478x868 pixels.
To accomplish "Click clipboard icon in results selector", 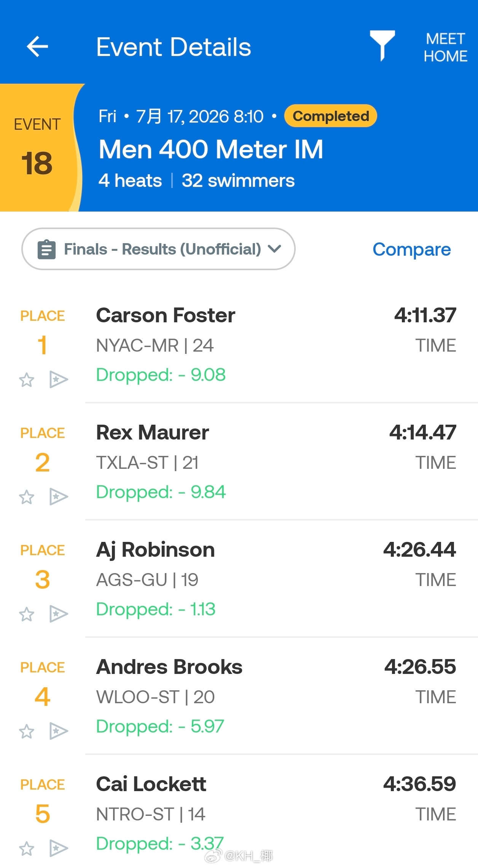I will [x=47, y=249].
